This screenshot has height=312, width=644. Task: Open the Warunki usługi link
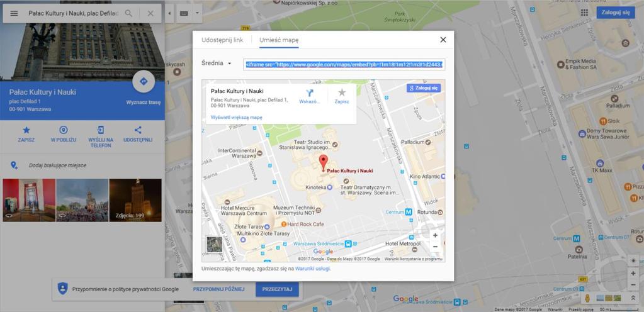tap(312, 269)
